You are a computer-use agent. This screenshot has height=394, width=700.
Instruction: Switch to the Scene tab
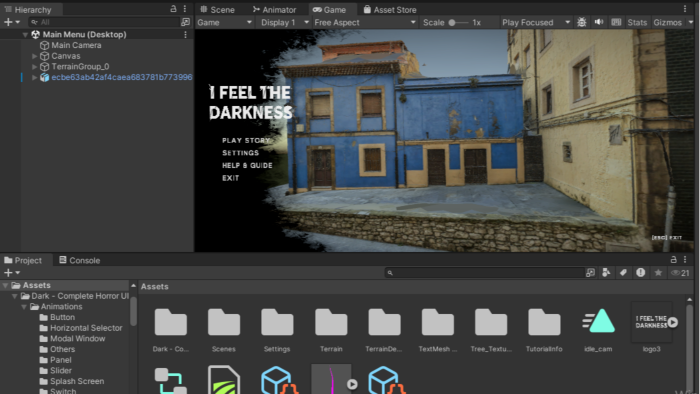click(x=217, y=9)
